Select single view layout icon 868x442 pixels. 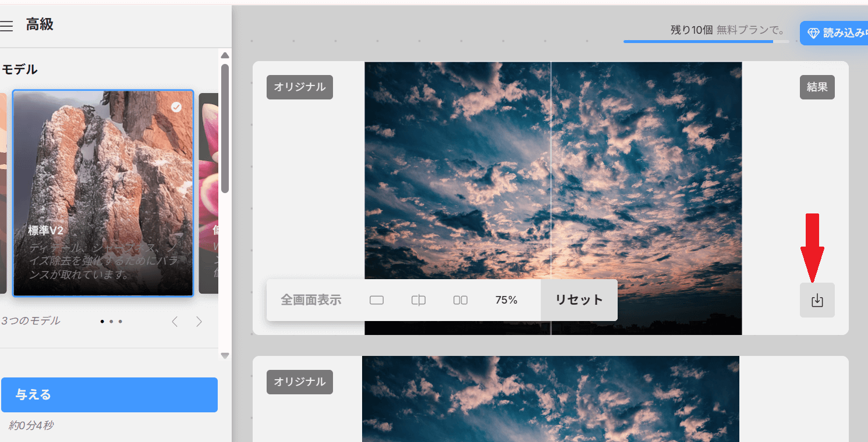point(377,300)
